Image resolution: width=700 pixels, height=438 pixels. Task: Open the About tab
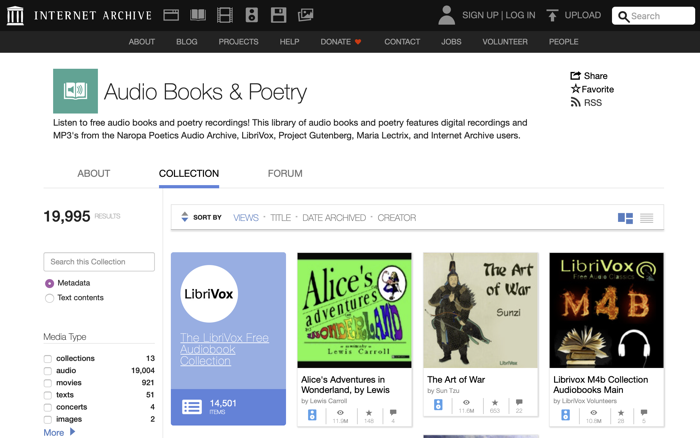tap(93, 173)
